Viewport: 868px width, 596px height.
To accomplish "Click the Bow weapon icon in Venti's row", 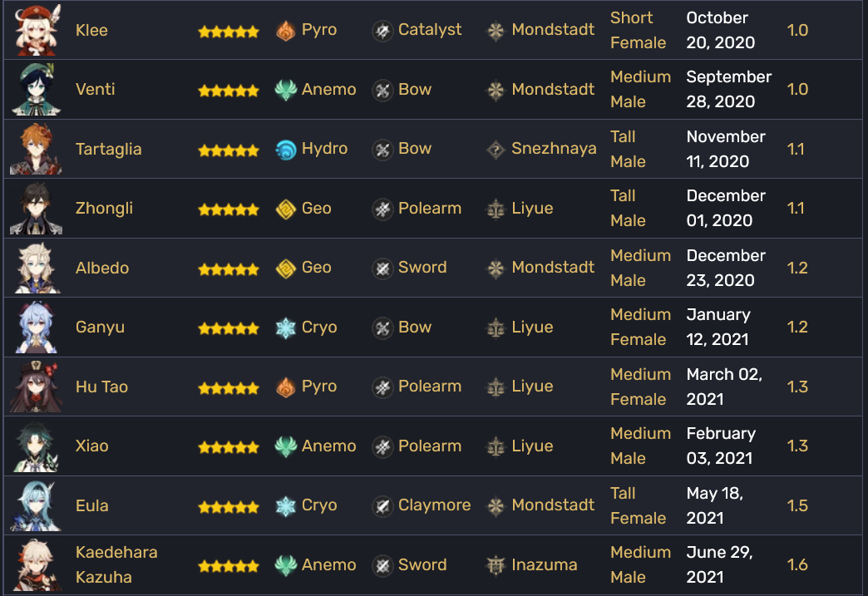I will click(382, 90).
